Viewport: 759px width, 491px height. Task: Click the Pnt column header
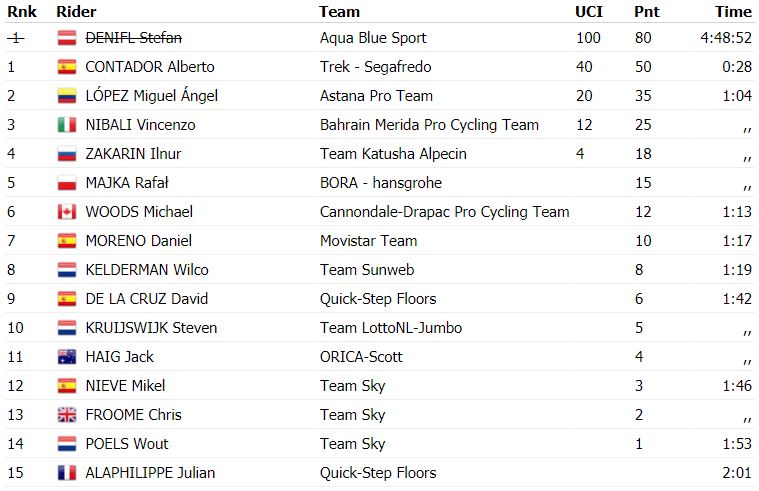click(x=647, y=12)
